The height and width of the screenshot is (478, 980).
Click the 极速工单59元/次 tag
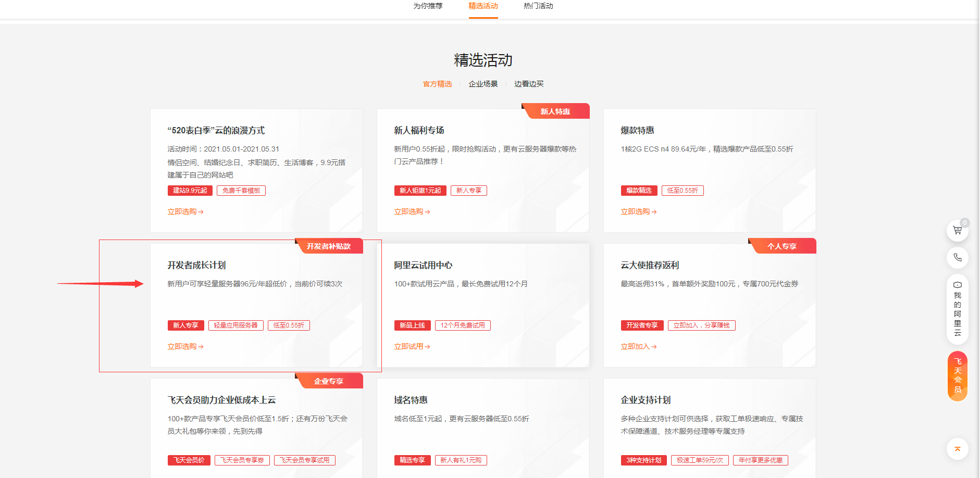point(700,460)
